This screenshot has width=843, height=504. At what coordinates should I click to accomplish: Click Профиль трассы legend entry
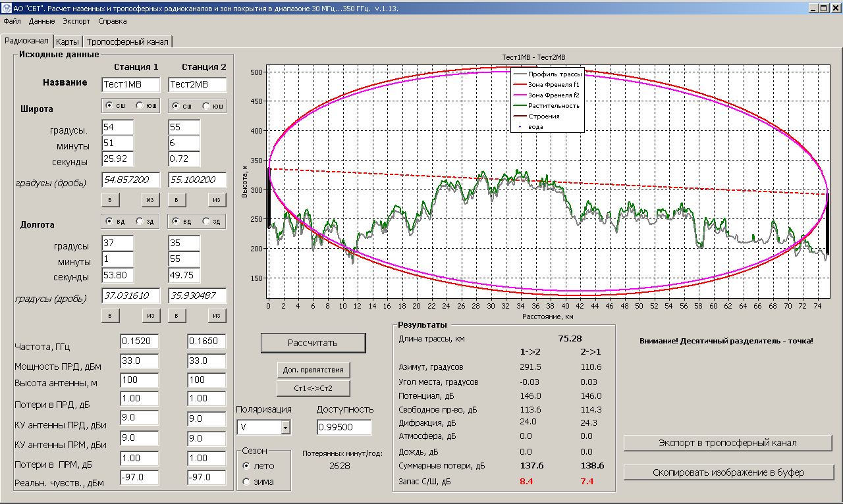[548, 74]
